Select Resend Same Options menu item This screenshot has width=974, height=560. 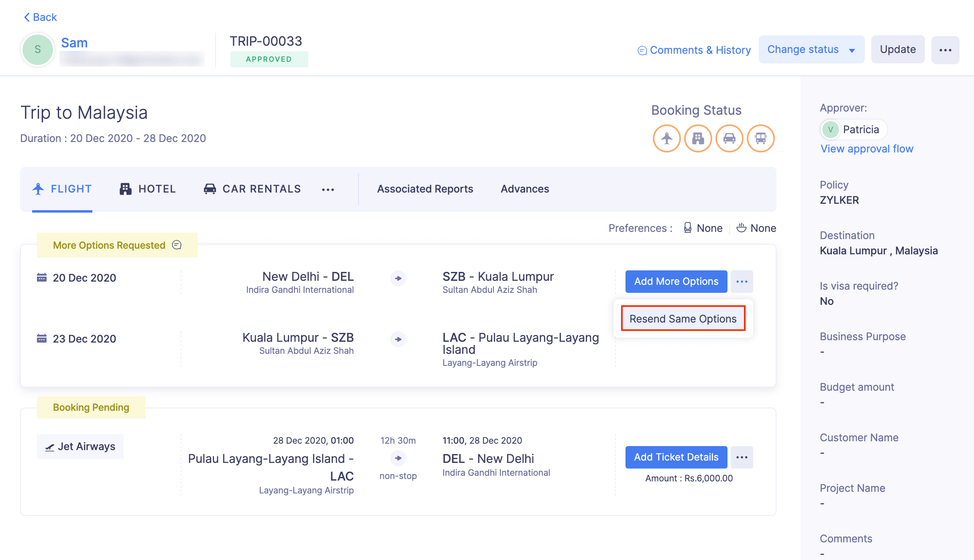[683, 319]
